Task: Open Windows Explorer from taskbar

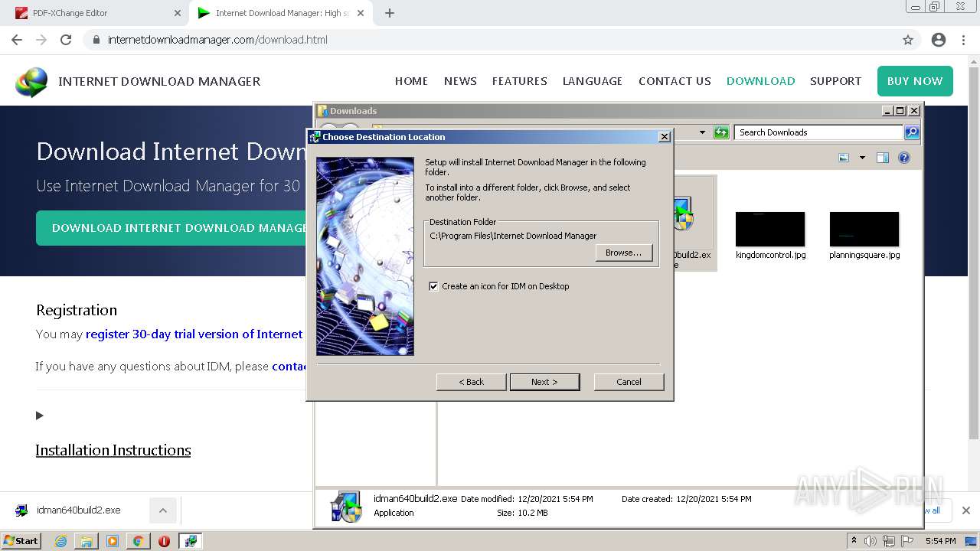Action: coord(87,541)
